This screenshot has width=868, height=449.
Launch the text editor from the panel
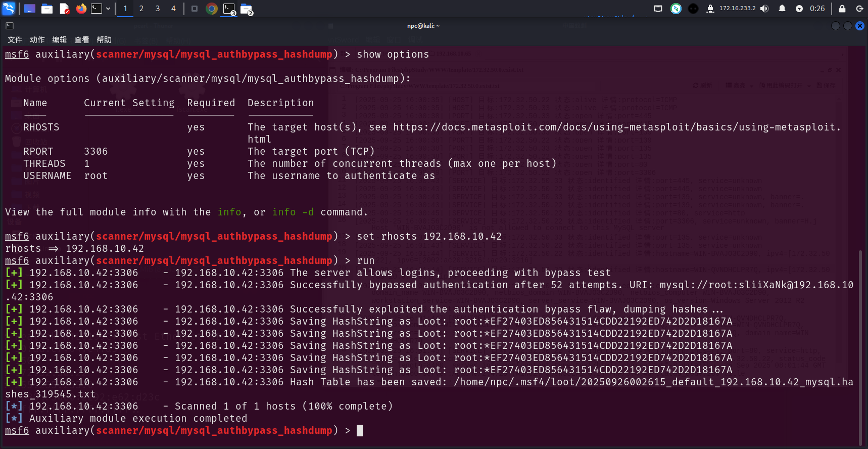coord(64,9)
